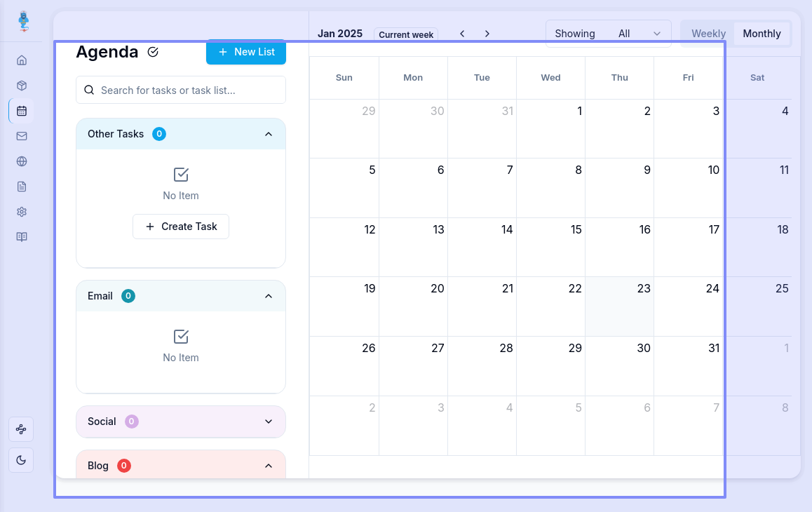Click the globe icon in sidebar

[x=22, y=161]
